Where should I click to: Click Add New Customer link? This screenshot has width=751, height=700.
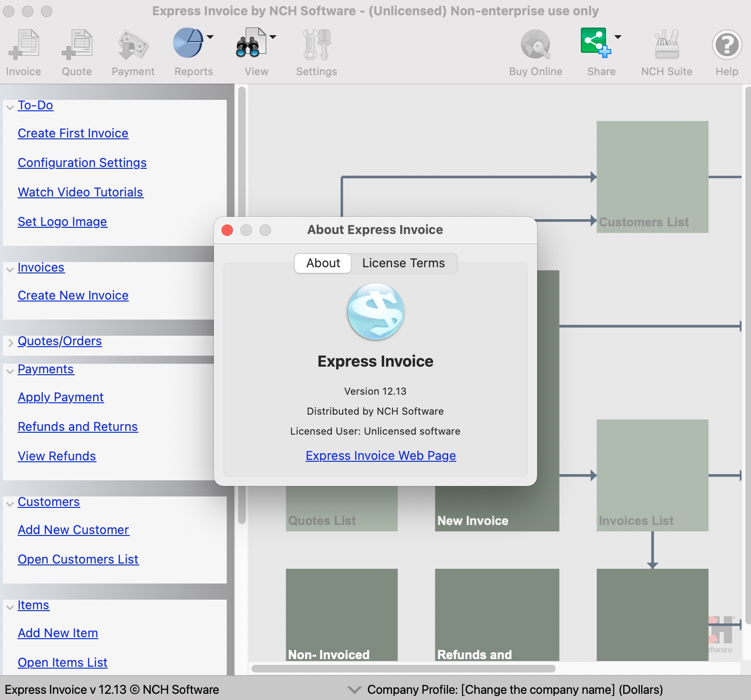click(74, 530)
